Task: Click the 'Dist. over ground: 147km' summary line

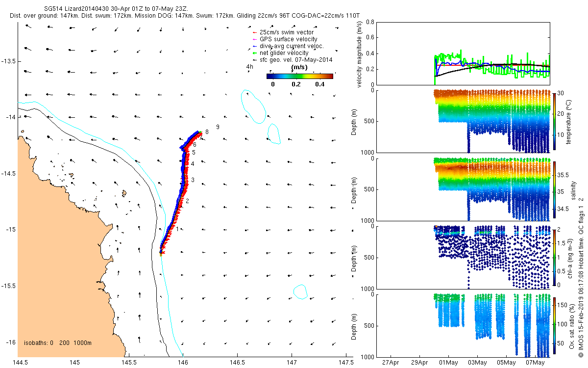Action: pyautogui.click(x=184, y=16)
